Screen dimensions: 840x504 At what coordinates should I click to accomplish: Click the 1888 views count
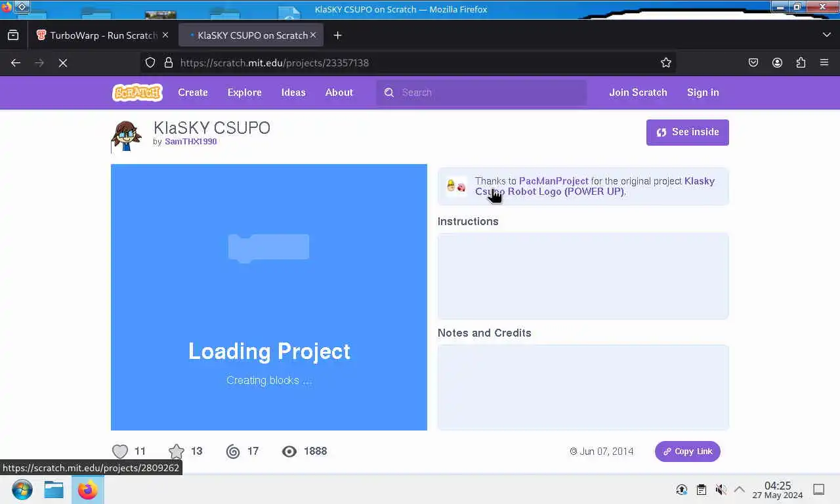315,451
